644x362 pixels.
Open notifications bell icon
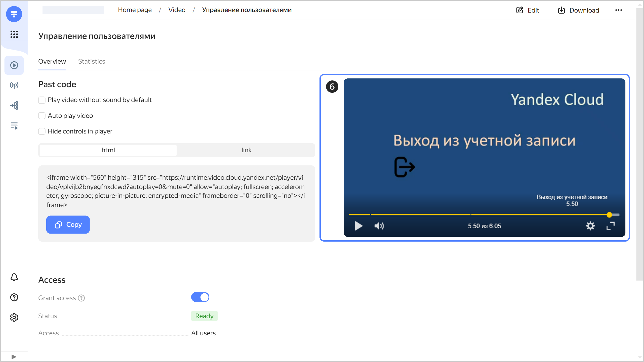point(14,277)
